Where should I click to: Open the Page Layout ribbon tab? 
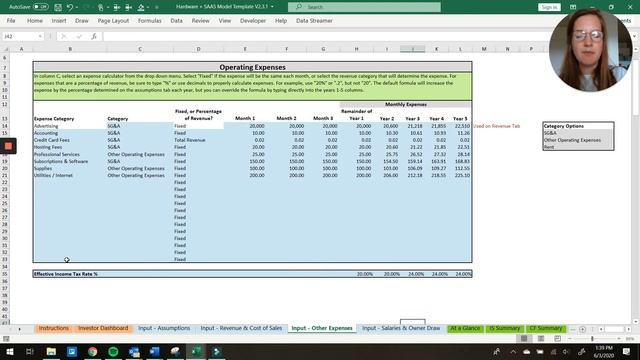click(113, 20)
